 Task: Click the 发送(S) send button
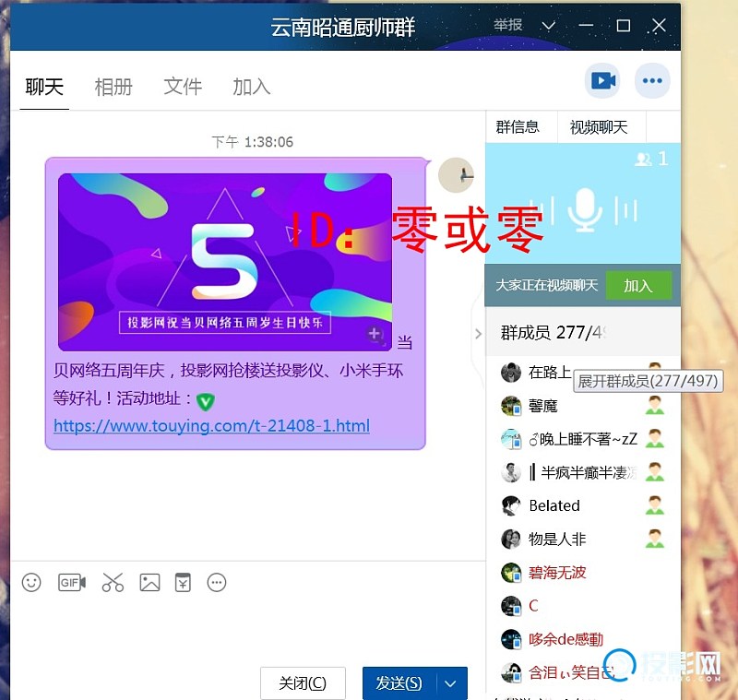tap(399, 683)
